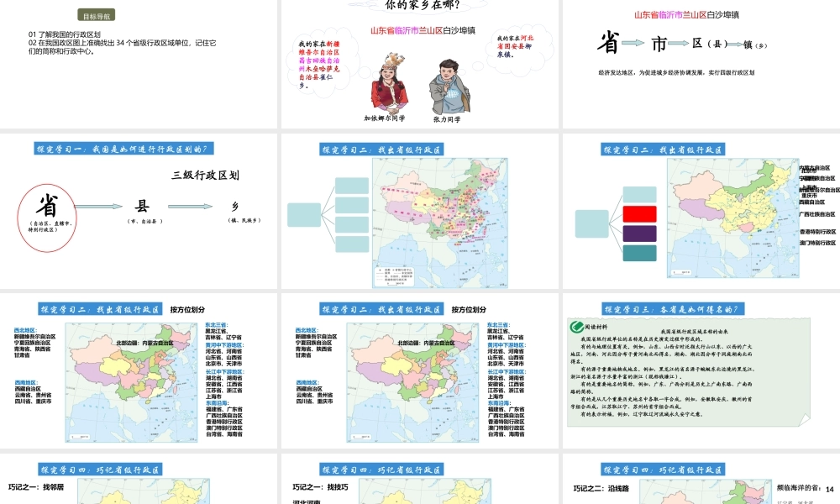Click the 市 character in the four-level slide
The height and width of the screenshot is (504, 840).
[x=659, y=44]
